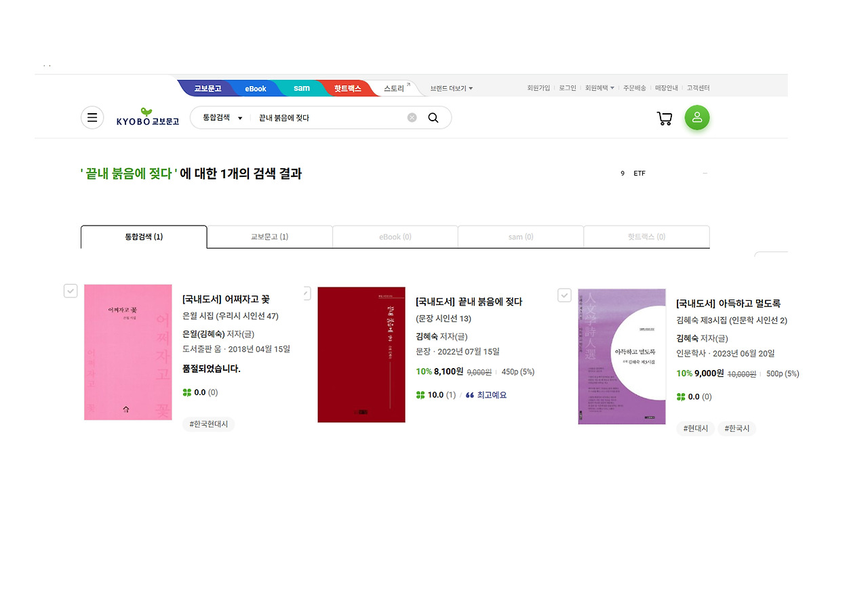Select the checkbox for 아득하고 멀도록
The height and width of the screenshot is (612, 868).
point(564,295)
